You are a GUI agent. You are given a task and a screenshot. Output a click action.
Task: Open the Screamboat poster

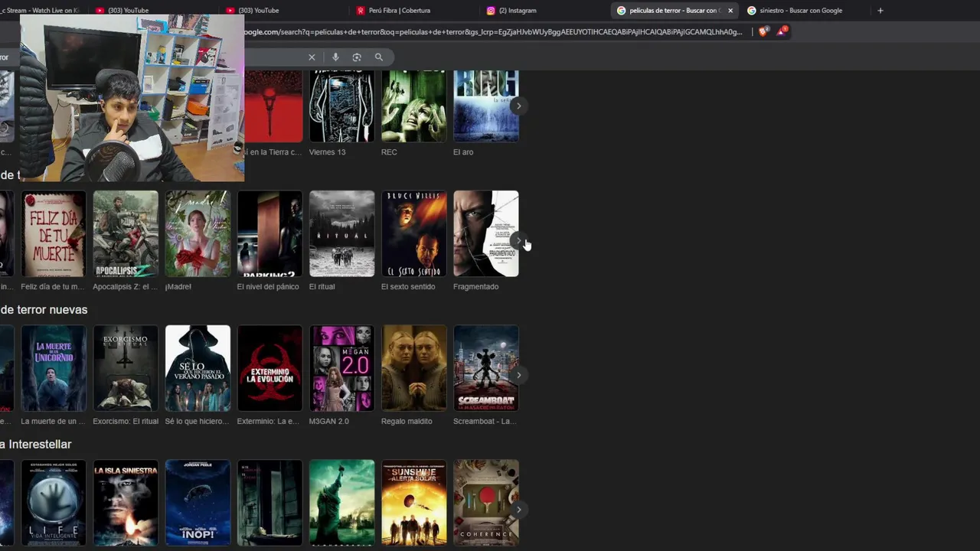click(x=485, y=368)
